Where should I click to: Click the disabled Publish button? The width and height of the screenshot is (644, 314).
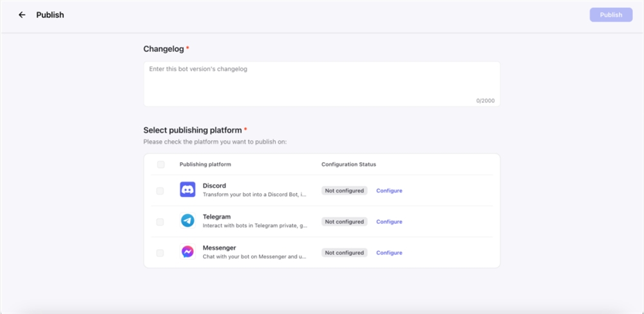tap(611, 15)
